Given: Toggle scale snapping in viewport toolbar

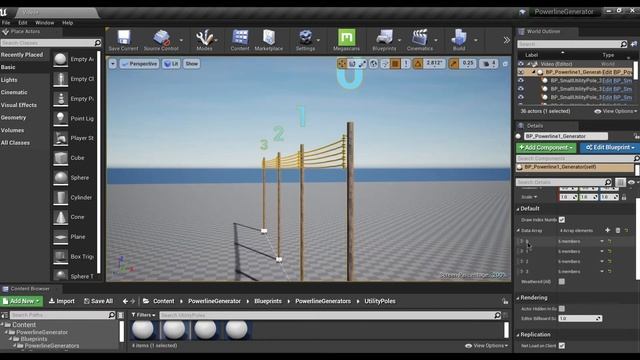Looking at the screenshot, I should (x=453, y=64).
